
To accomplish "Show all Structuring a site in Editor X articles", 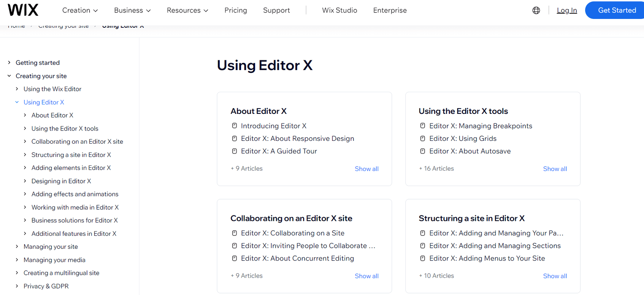I will (555, 276).
